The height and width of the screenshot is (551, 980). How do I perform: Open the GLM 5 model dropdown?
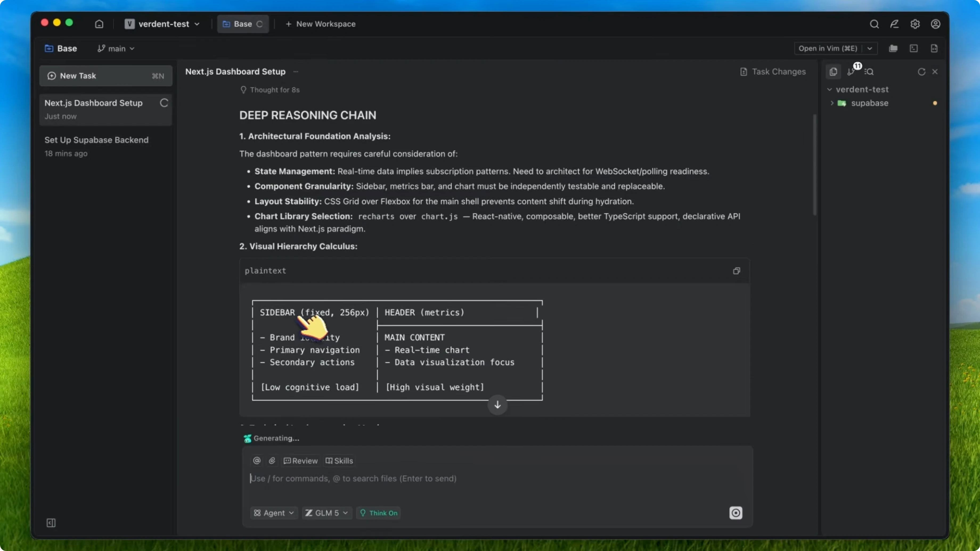pyautogui.click(x=326, y=513)
